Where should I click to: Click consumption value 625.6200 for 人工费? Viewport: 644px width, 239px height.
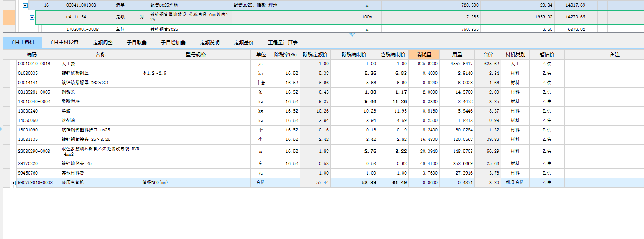click(424, 64)
